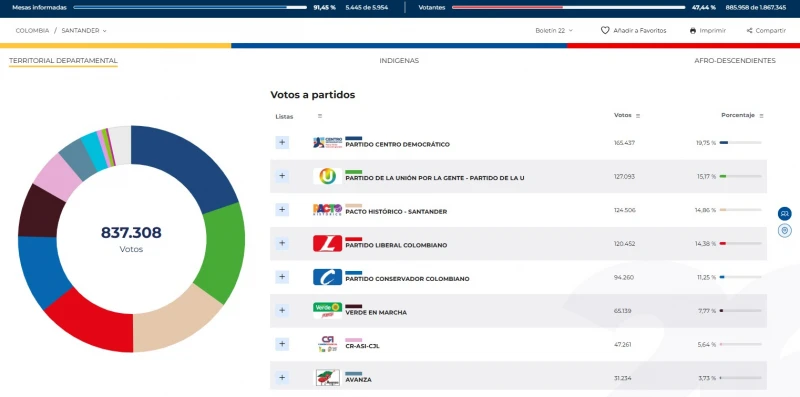Expand the Pacto Histórico - Santander row
Image resolution: width=800 pixels, height=397 pixels.
coord(282,210)
